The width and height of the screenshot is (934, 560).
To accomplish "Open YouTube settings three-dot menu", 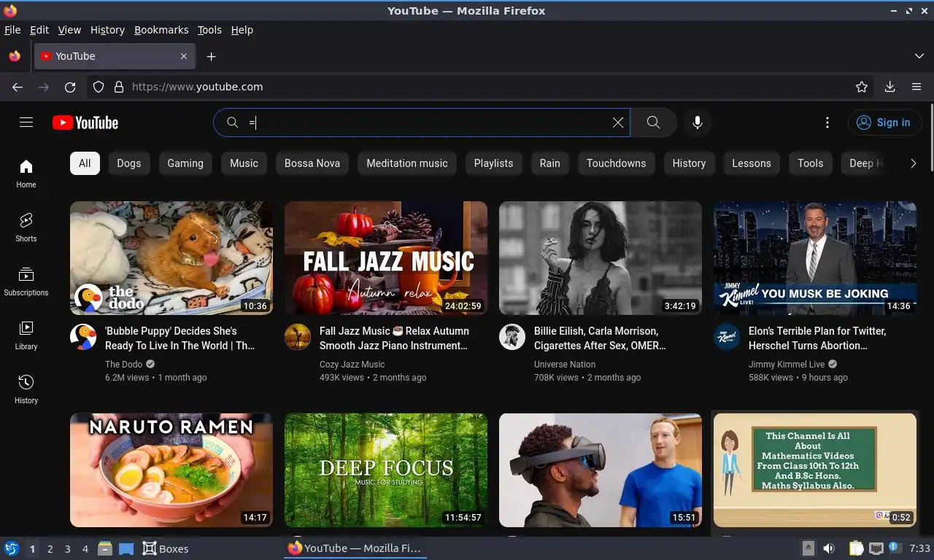I will [827, 122].
